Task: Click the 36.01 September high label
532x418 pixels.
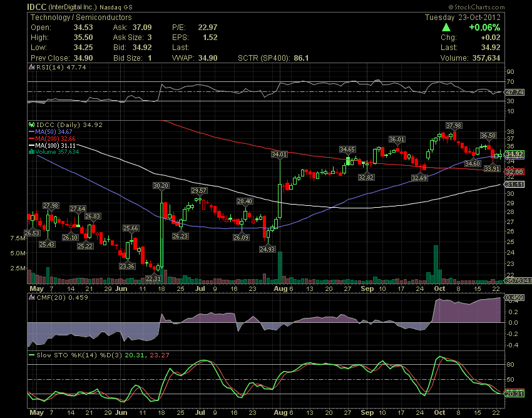Action: (x=397, y=139)
